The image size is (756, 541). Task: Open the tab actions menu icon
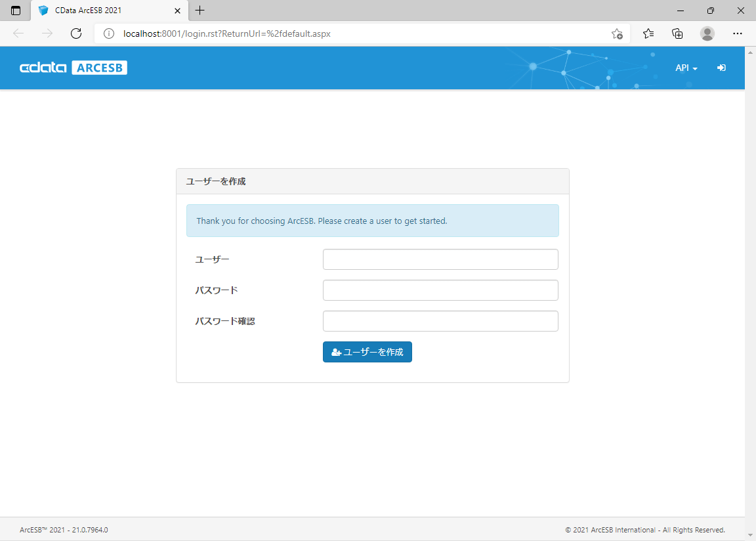[x=16, y=10]
